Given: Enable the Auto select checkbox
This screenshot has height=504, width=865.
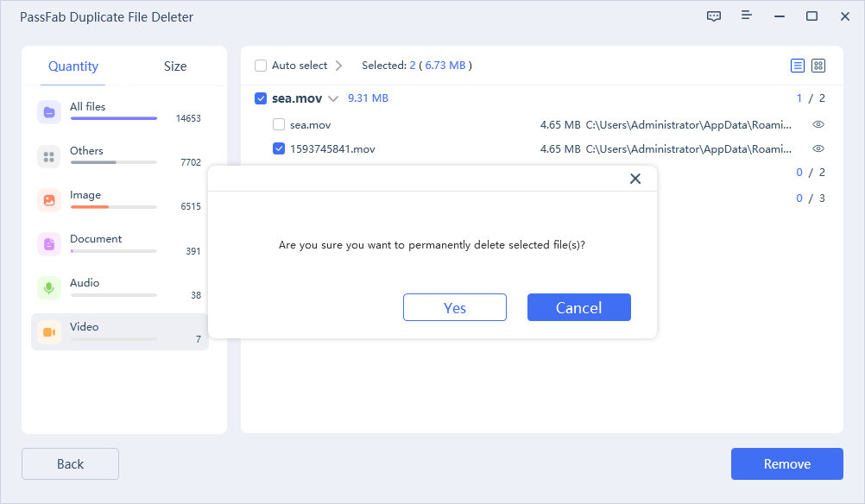Looking at the screenshot, I should click(261, 66).
